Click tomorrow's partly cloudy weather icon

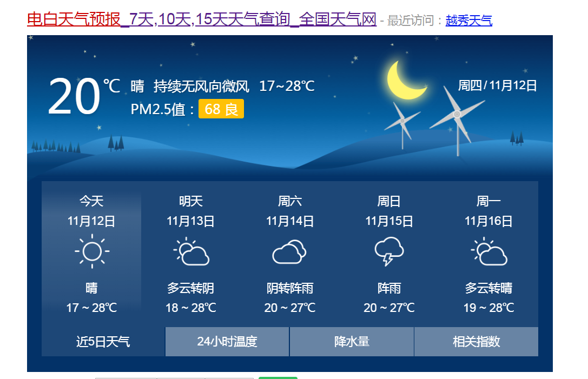(x=191, y=252)
